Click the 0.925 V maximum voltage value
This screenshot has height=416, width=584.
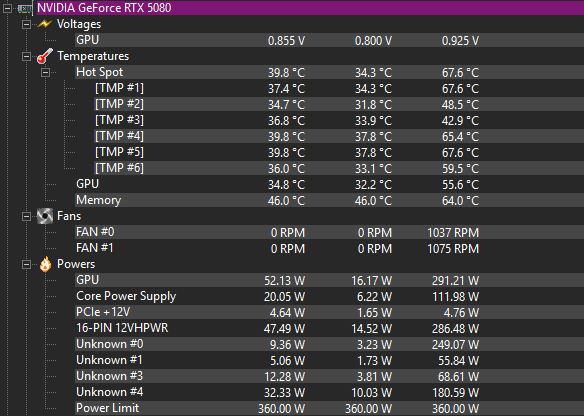460,41
